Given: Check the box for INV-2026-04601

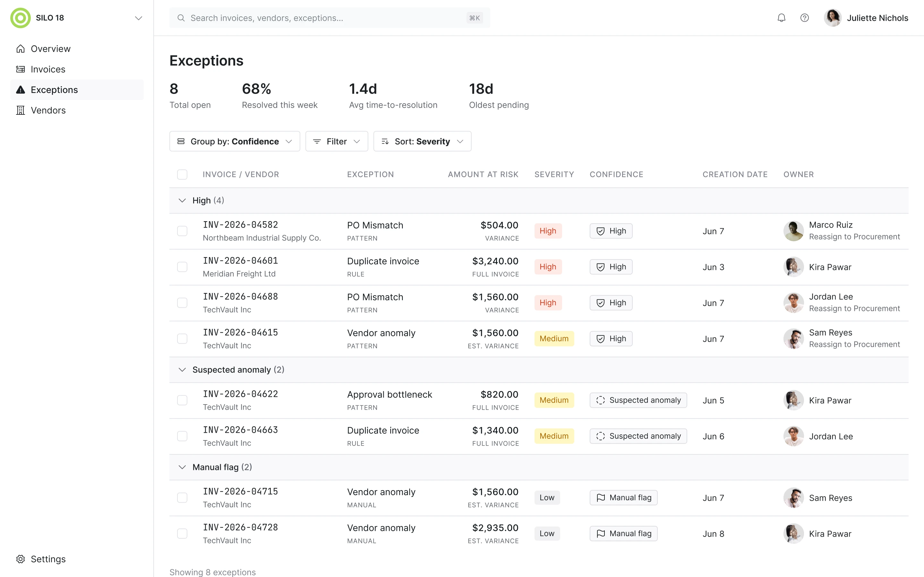Looking at the screenshot, I should coord(183,267).
